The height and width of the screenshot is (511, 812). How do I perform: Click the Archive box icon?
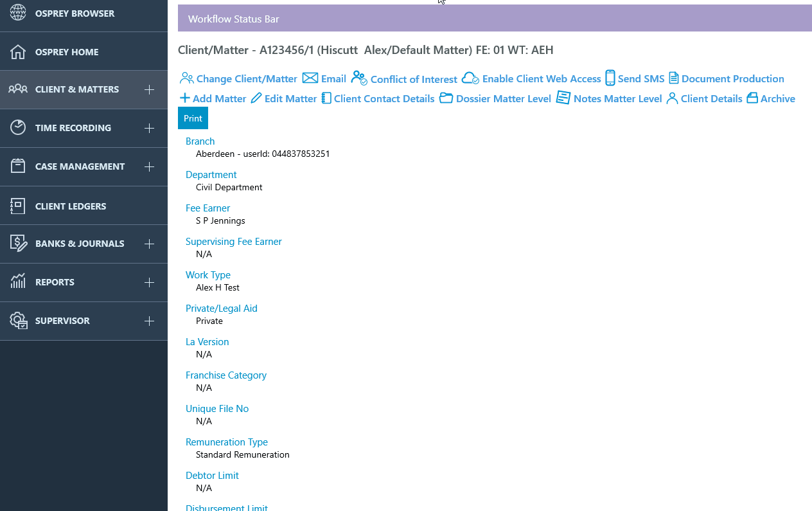pos(752,98)
